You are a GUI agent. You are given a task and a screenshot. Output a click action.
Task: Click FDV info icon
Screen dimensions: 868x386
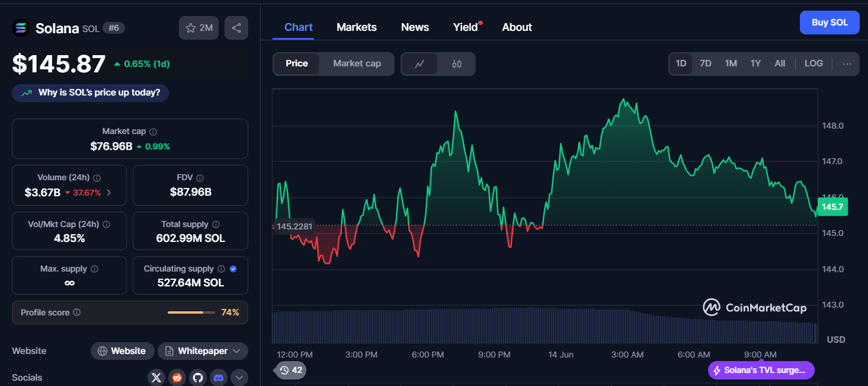[x=200, y=178]
